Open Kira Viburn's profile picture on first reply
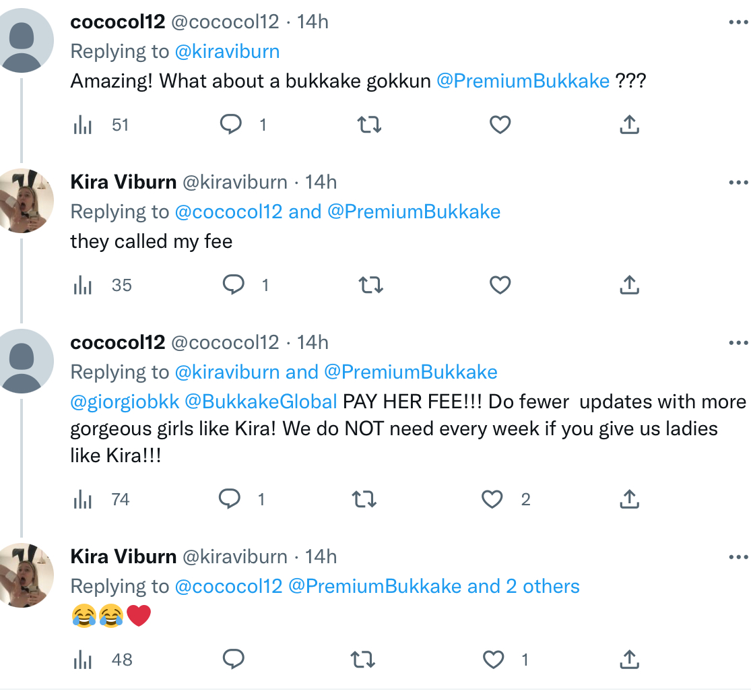This screenshot has height=700, width=751. 27,201
